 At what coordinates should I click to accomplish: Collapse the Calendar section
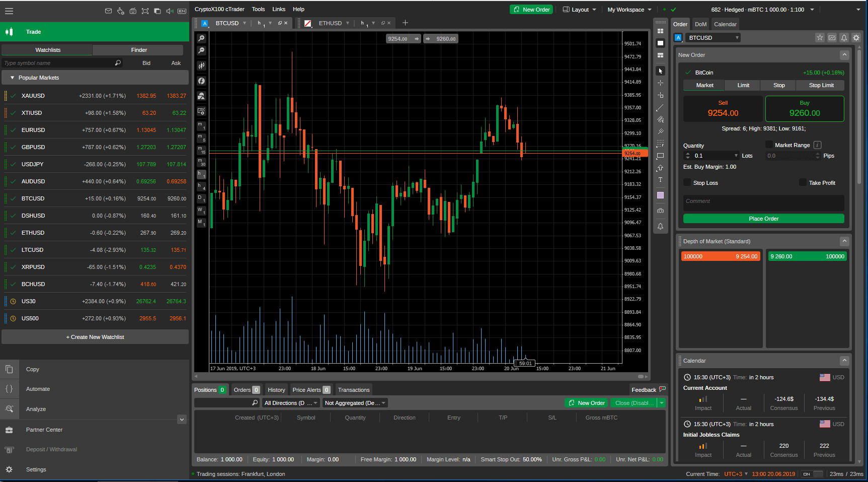click(x=844, y=361)
